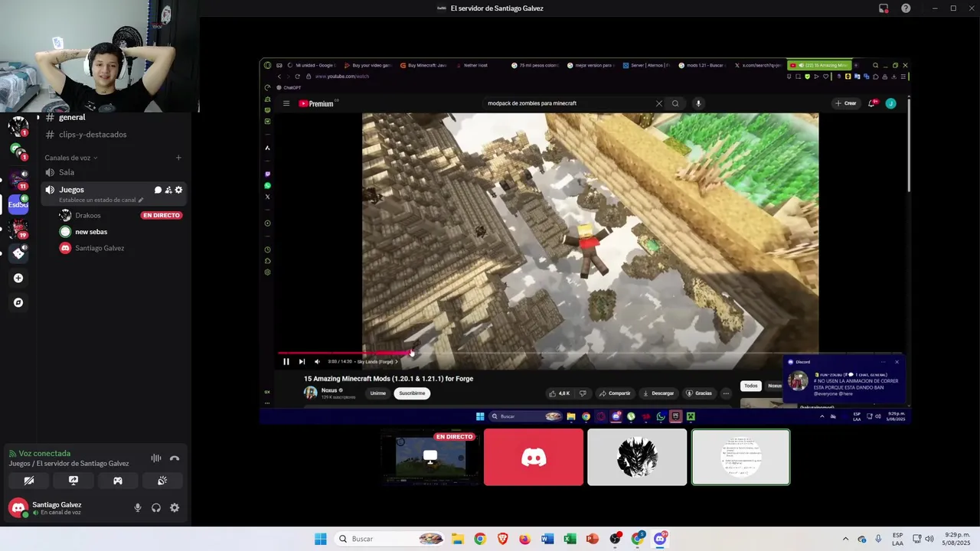Switch to the Nether host browser tab
Image resolution: width=980 pixels, height=551 pixels.
pos(476,65)
